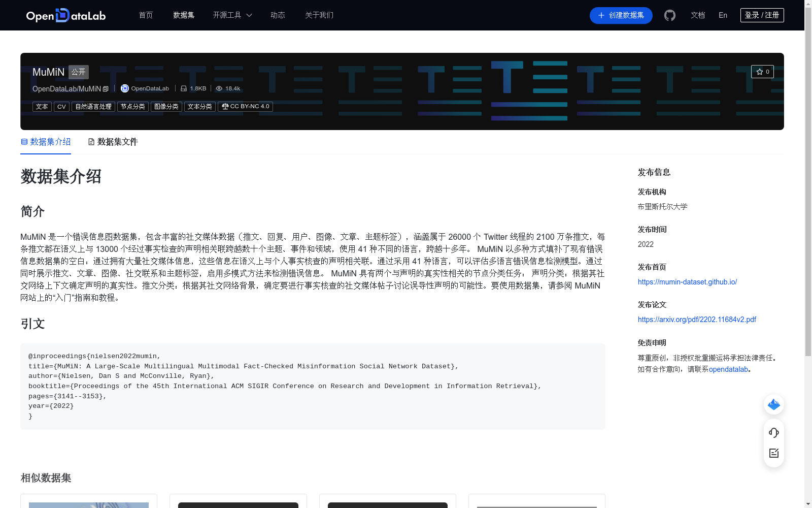Open the En language selector
The height and width of the screenshot is (508, 812).
pyautogui.click(x=723, y=15)
